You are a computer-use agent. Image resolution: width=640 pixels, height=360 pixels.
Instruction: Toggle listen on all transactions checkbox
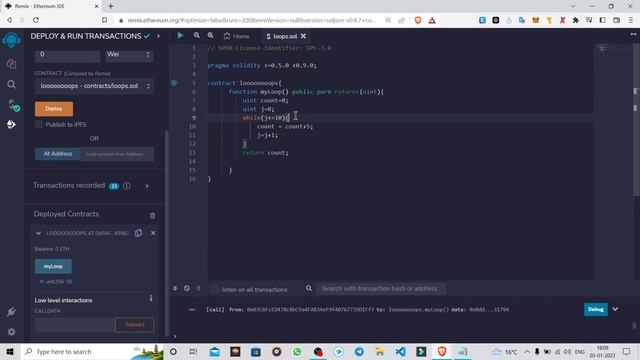point(215,289)
